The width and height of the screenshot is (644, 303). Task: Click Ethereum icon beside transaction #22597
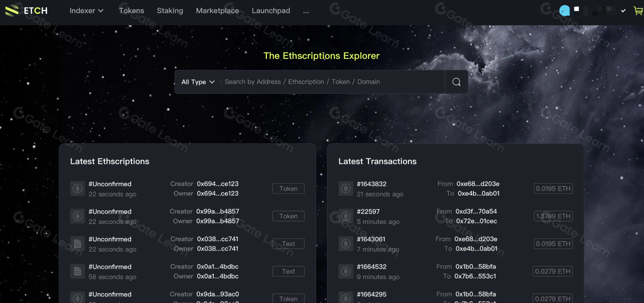(346, 216)
